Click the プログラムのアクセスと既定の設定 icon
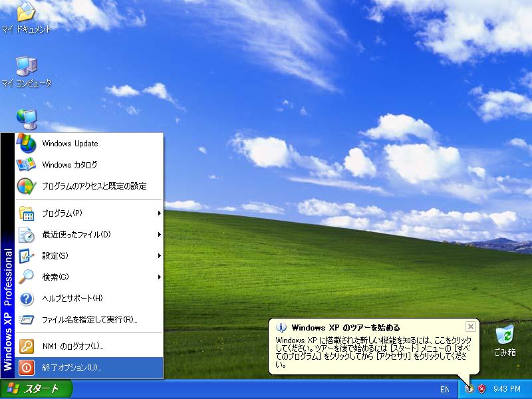532x399 pixels. [26, 186]
